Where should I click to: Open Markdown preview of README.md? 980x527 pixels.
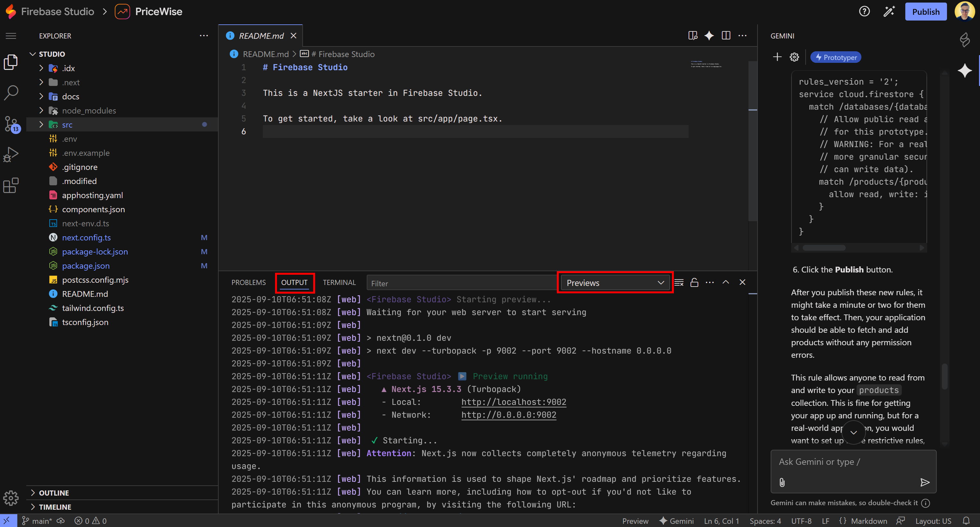(692, 35)
